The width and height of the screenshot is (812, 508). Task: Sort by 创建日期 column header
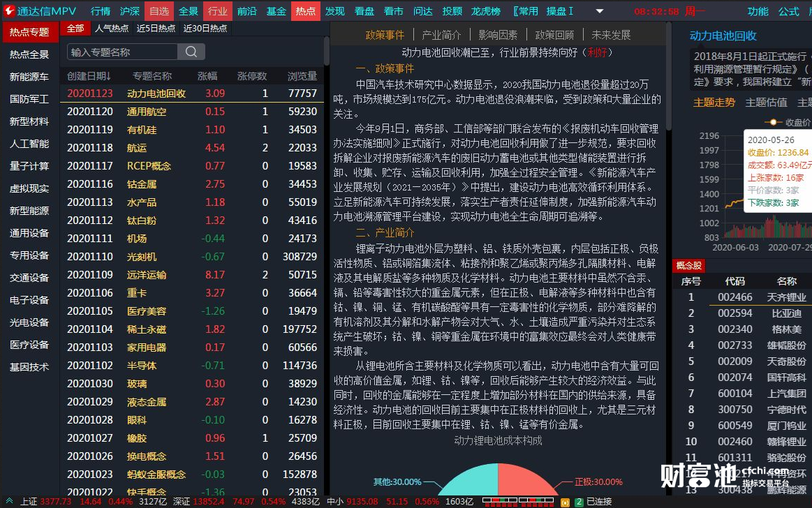tap(89, 76)
